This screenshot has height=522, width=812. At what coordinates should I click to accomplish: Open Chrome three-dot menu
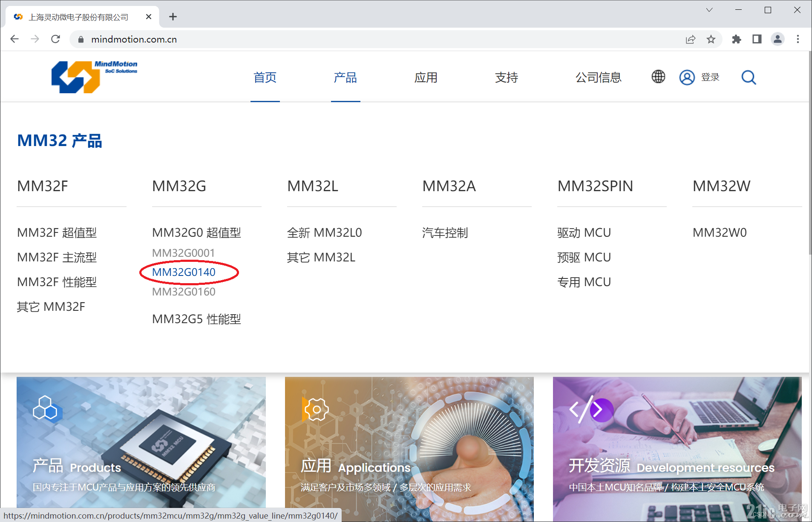(798, 39)
